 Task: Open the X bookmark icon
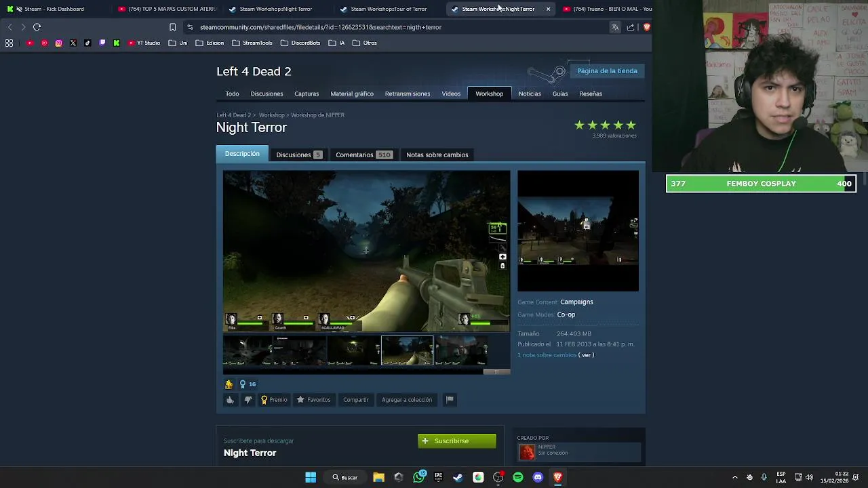point(73,43)
